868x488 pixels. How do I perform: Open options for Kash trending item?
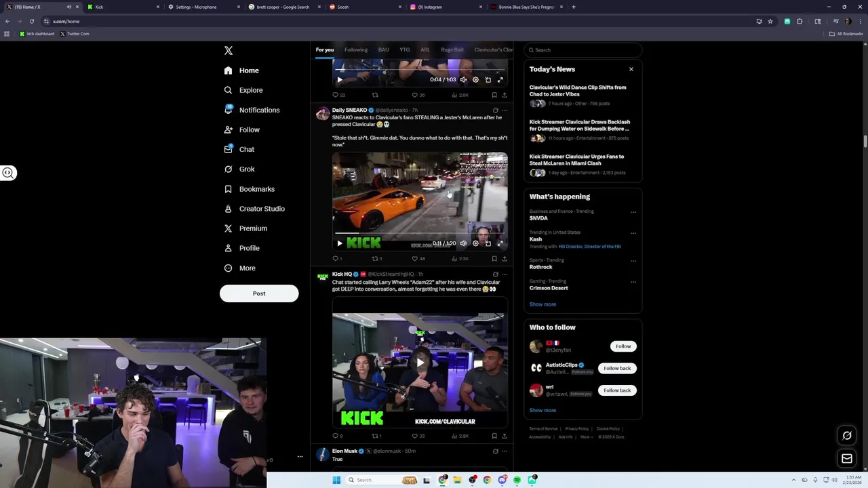[633, 233]
